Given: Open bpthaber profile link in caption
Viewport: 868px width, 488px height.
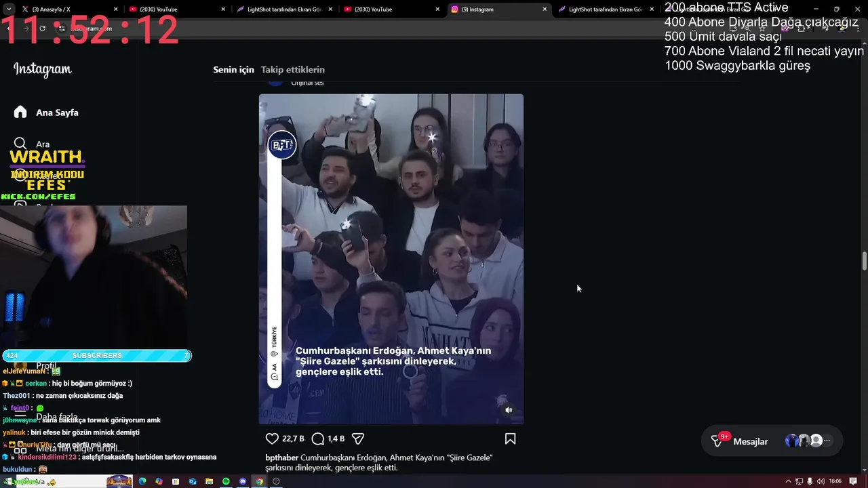Looking at the screenshot, I should click(281, 457).
